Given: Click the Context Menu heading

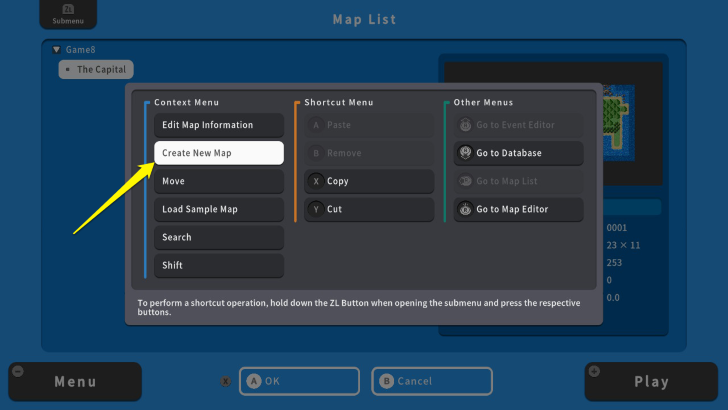Looking at the screenshot, I should [x=187, y=102].
